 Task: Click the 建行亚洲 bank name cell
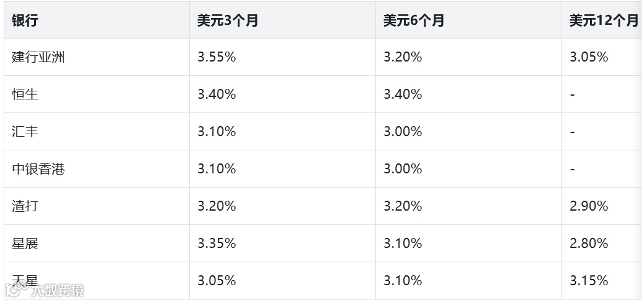38,57
